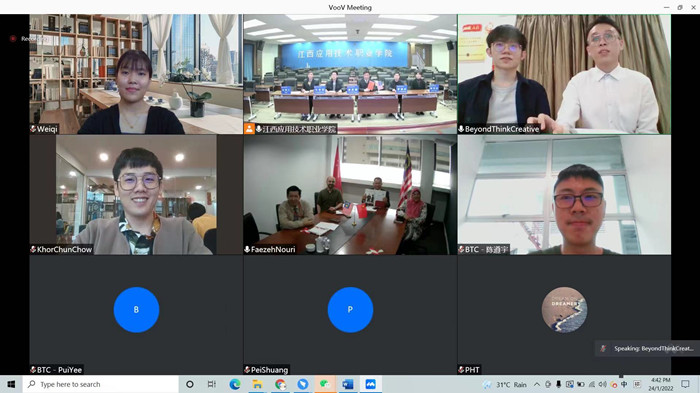Open Task View on the taskbar
Viewport: 700px width, 393px height.
[212, 384]
